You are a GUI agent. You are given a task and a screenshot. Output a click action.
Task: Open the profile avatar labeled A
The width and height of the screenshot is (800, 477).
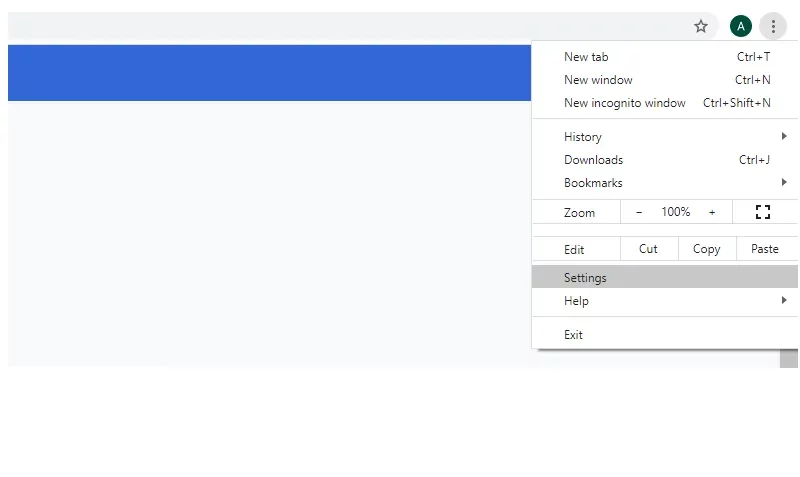[741, 26]
